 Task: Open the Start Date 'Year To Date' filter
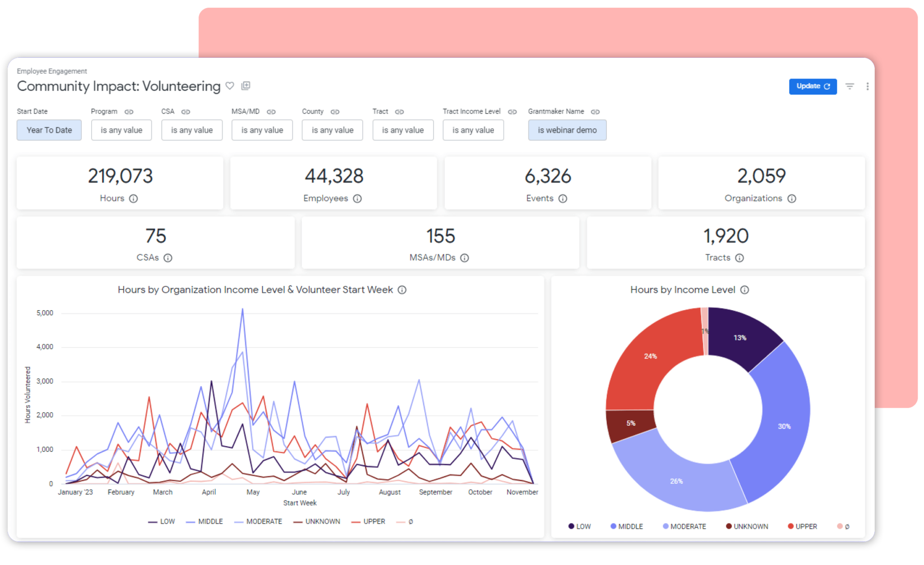(49, 130)
